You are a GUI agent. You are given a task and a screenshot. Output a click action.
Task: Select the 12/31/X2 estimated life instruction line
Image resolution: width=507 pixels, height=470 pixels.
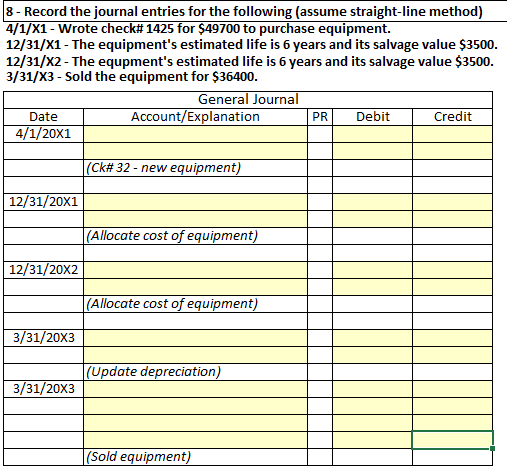point(250,62)
